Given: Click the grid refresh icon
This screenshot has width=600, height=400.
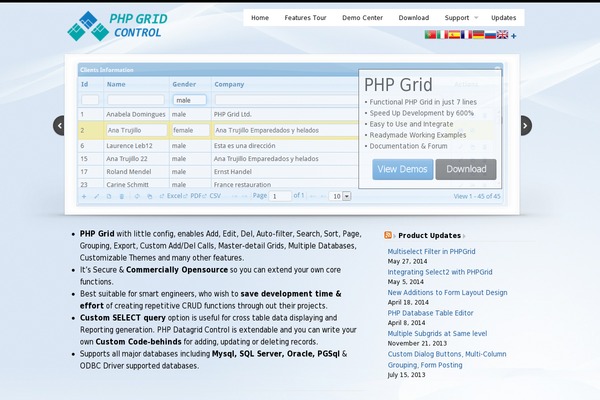Looking at the screenshot, I should coord(137,196).
